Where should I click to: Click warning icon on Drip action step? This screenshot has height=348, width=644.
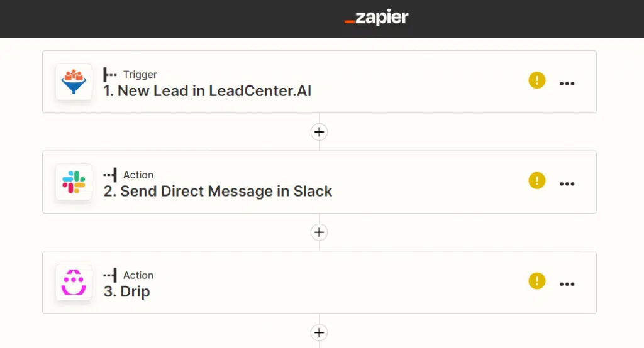pos(537,281)
